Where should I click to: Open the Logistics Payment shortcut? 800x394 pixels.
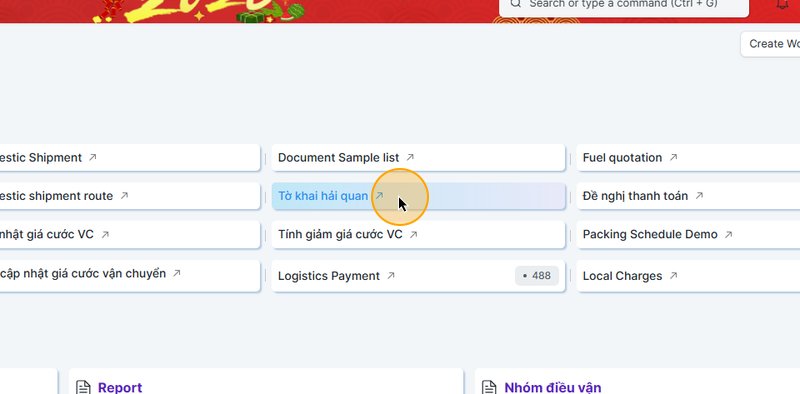point(418,276)
